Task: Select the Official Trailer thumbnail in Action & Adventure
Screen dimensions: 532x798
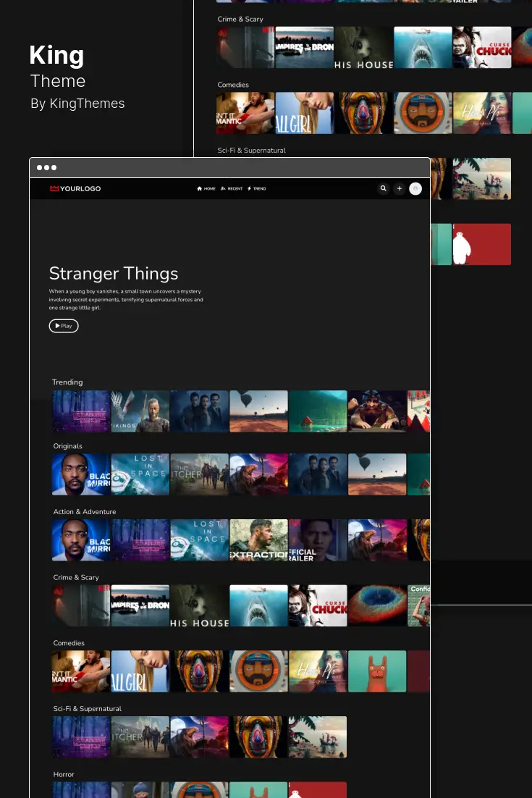Action: click(x=318, y=540)
